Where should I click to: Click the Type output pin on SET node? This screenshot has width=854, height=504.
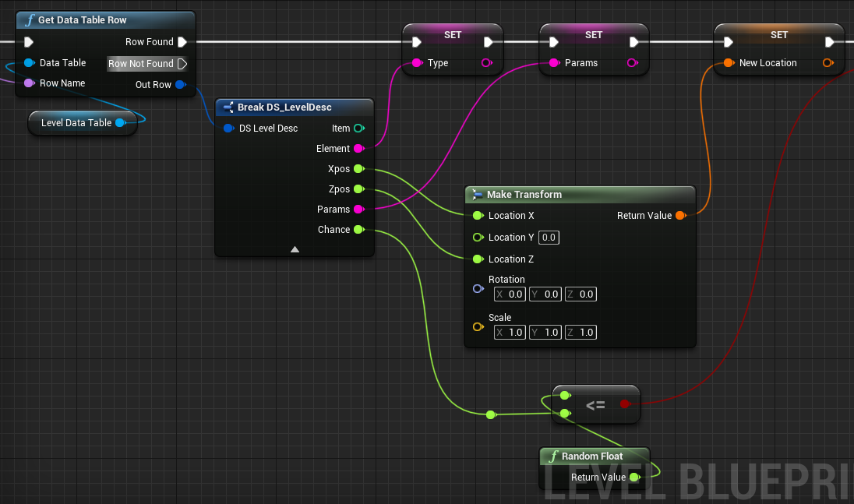click(x=487, y=62)
